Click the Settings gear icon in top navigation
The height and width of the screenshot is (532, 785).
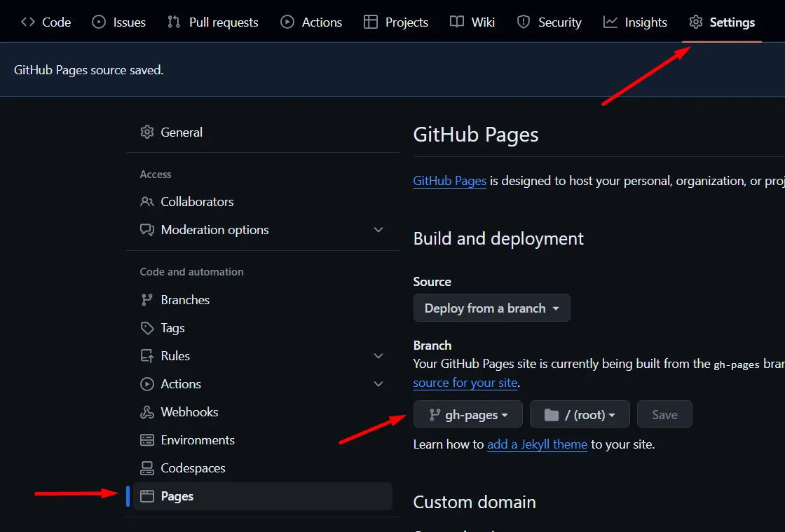[x=696, y=22]
